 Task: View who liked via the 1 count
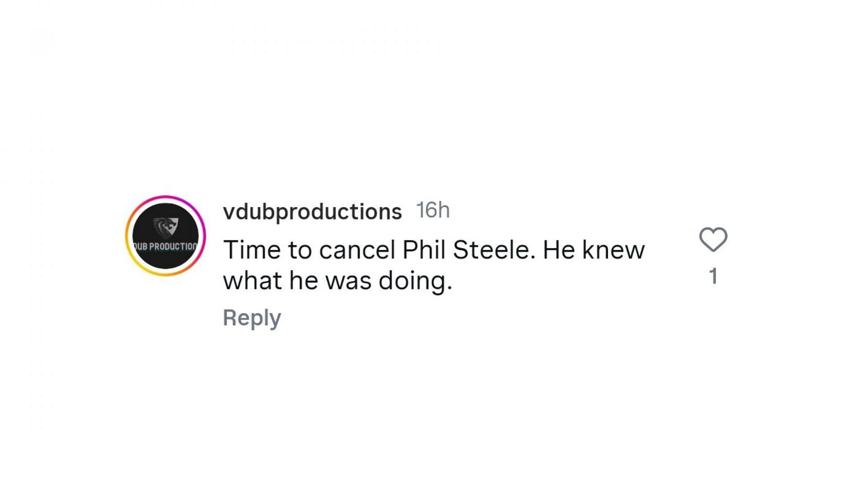tap(713, 276)
